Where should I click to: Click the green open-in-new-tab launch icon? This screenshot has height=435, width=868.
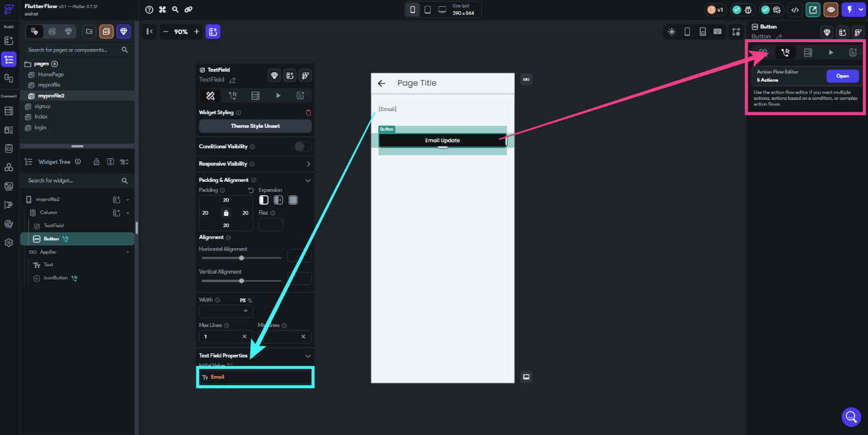coord(813,9)
